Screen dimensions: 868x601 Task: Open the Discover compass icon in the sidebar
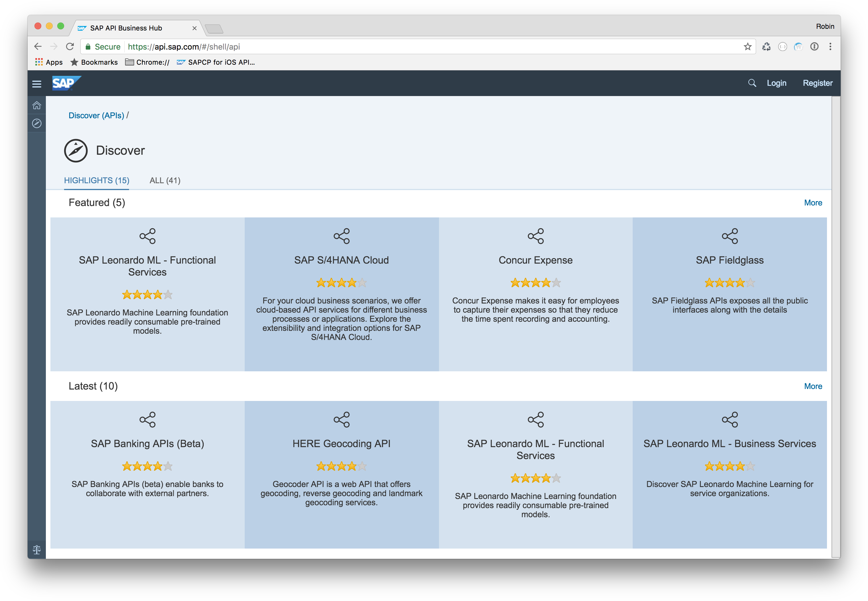coord(36,123)
